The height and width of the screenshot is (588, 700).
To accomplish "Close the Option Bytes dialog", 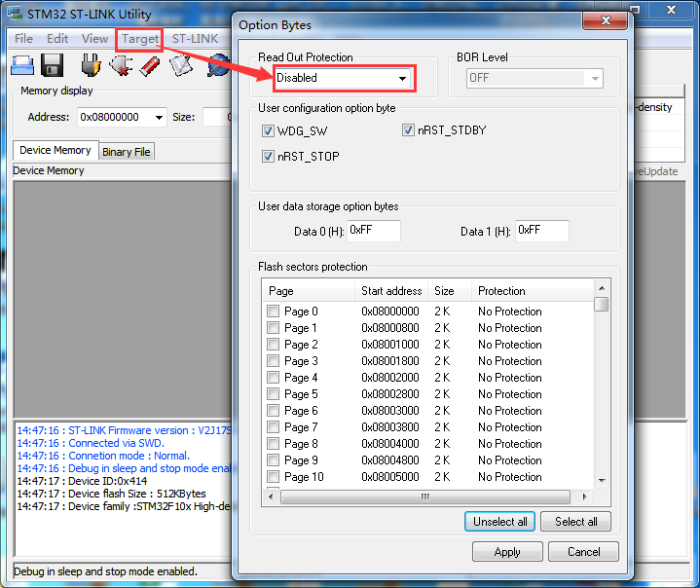I will click(606, 20).
